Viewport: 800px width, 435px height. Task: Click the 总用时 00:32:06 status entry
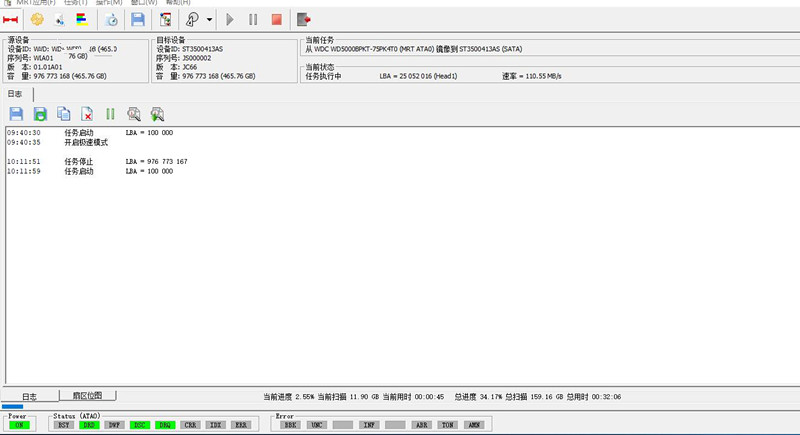coord(593,397)
